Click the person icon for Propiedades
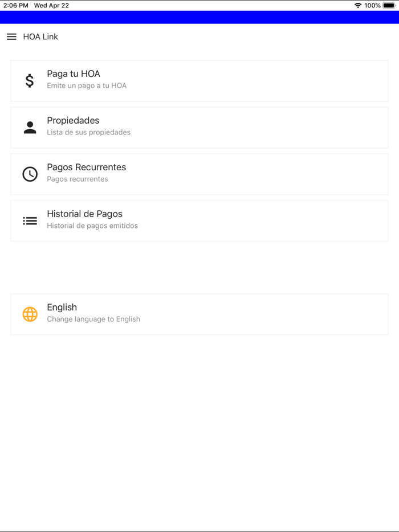The height and width of the screenshot is (532, 399). click(x=30, y=128)
